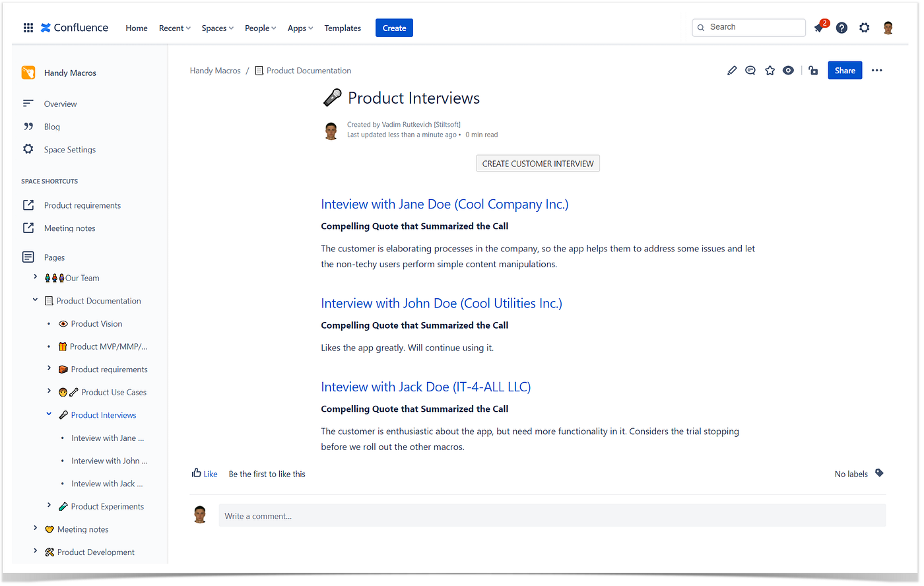Click the Handy Macros breadcrumb link
This screenshot has width=924, height=586.
point(215,71)
